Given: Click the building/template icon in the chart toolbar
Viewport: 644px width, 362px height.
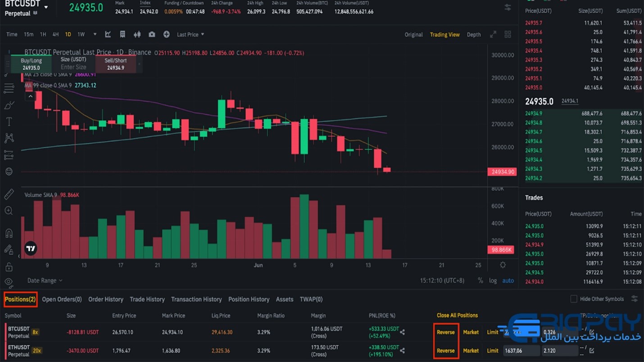Looking at the screenshot, I should pyautogui.click(x=122, y=34).
